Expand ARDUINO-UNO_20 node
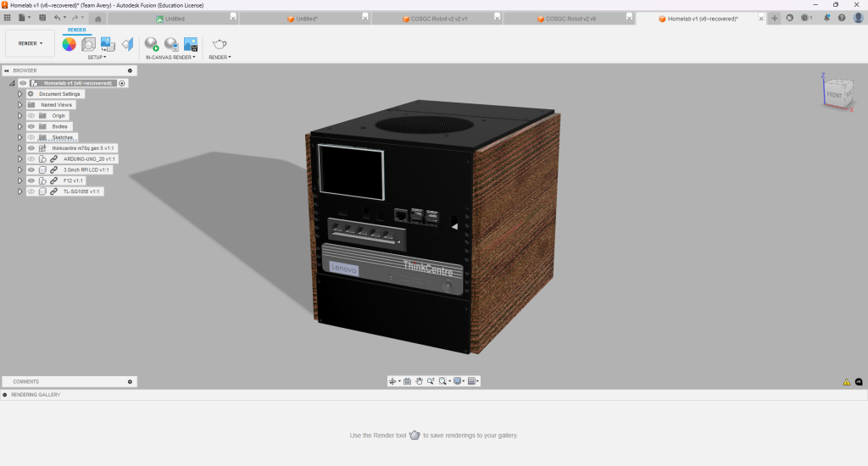 click(20, 159)
